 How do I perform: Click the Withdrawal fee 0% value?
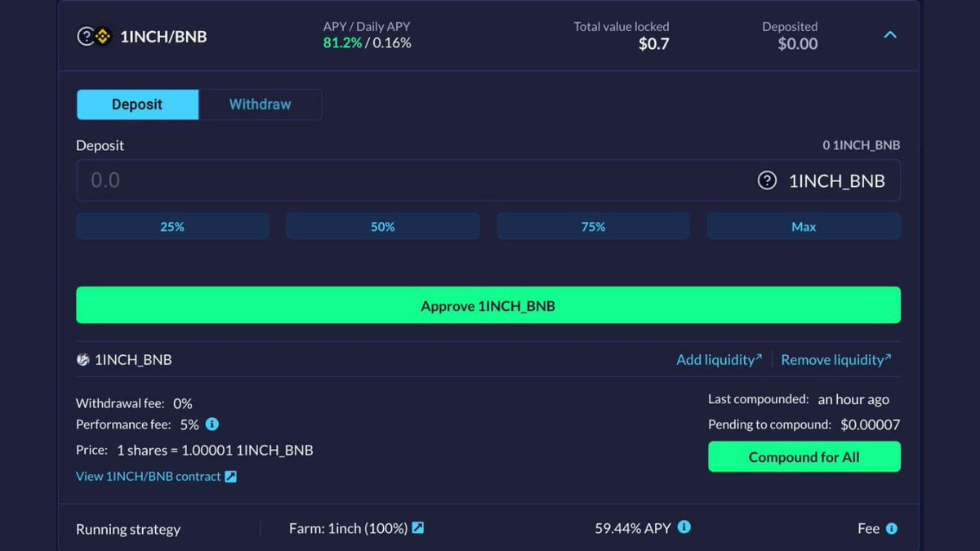tap(183, 403)
